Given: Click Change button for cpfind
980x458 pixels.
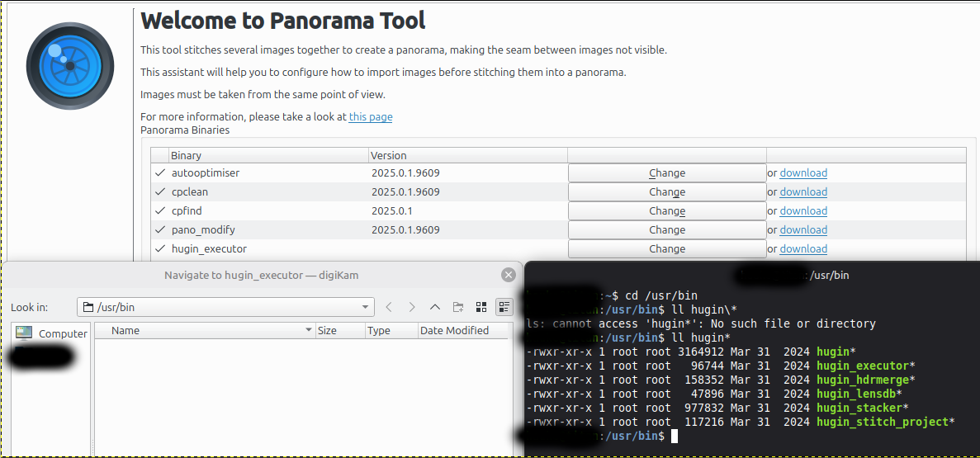Looking at the screenshot, I should point(666,211).
